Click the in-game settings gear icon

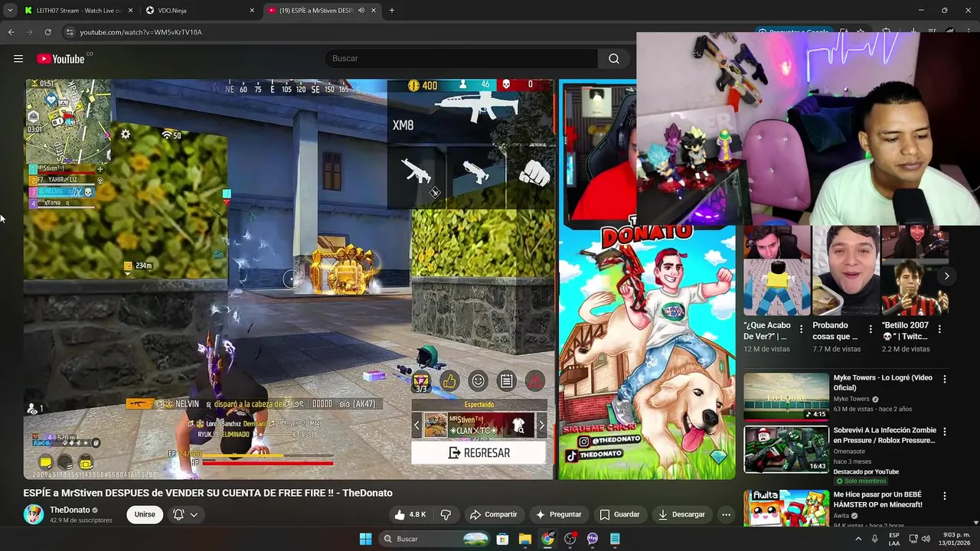point(126,135)
